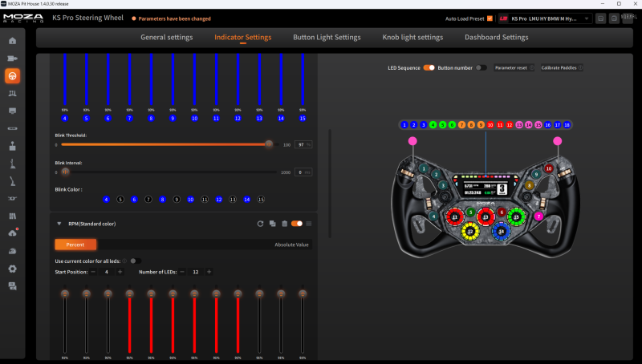Click the Parameter reset button
Screen dimensions: 642x364
514,68
